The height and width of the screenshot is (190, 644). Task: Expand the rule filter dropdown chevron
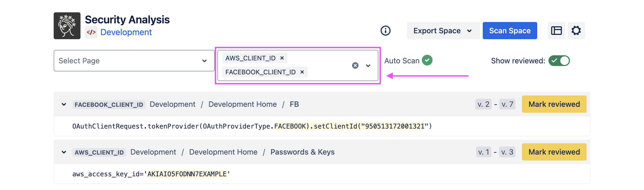tap(368, 65)
